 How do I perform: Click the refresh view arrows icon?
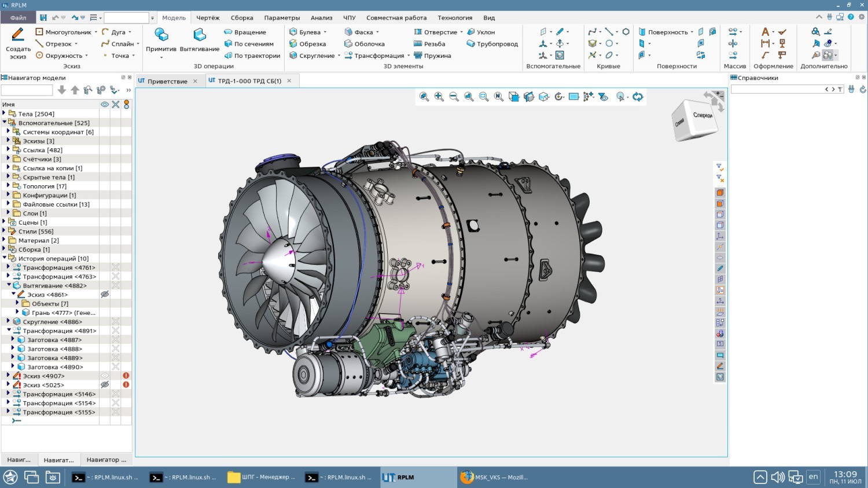[x=638, y=97]
